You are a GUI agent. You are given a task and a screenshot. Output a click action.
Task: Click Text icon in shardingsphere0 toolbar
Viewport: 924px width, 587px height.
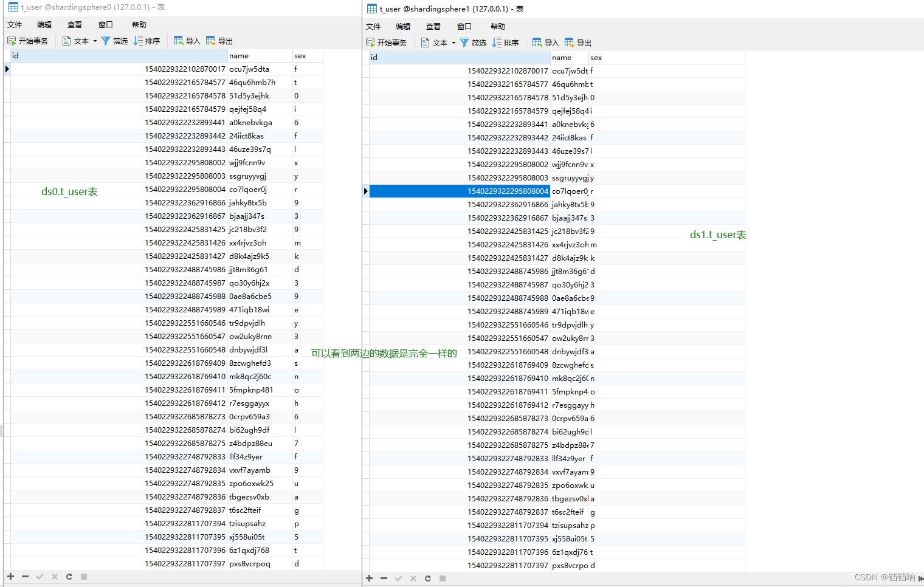coord(67,41)
